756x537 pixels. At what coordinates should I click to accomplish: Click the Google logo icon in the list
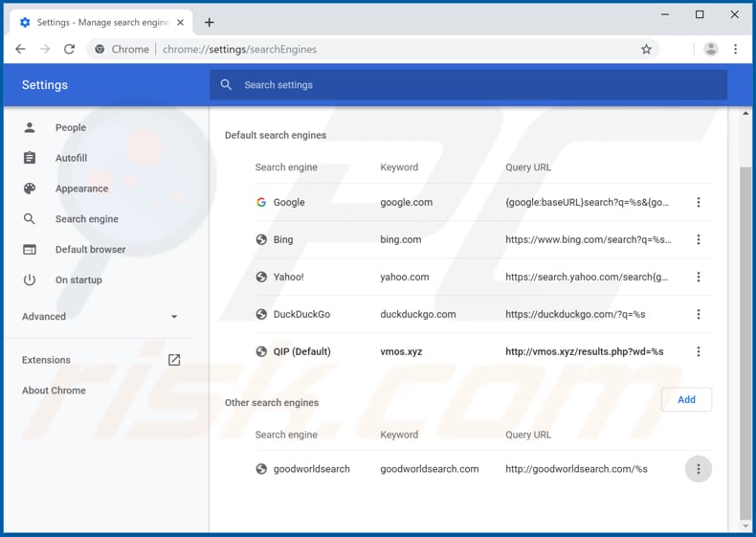tap(261, 202)
